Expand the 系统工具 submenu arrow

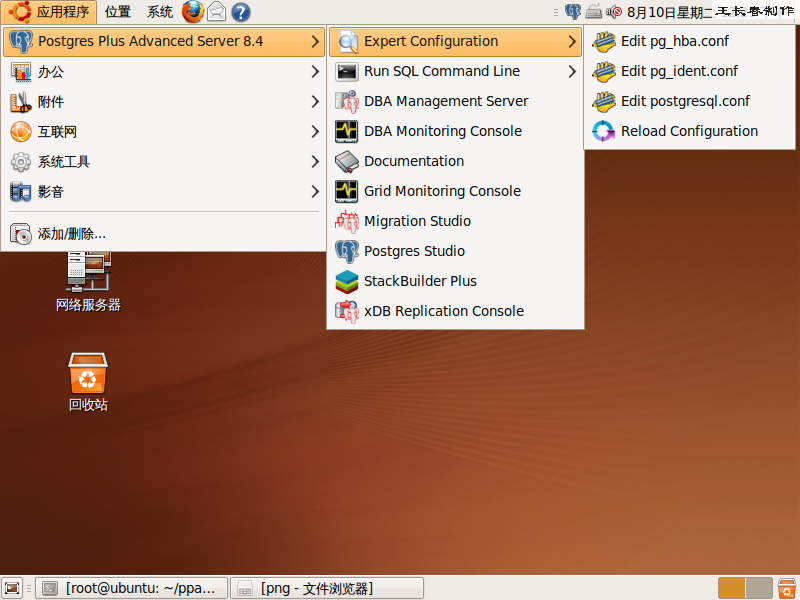(x=315, y=162)
